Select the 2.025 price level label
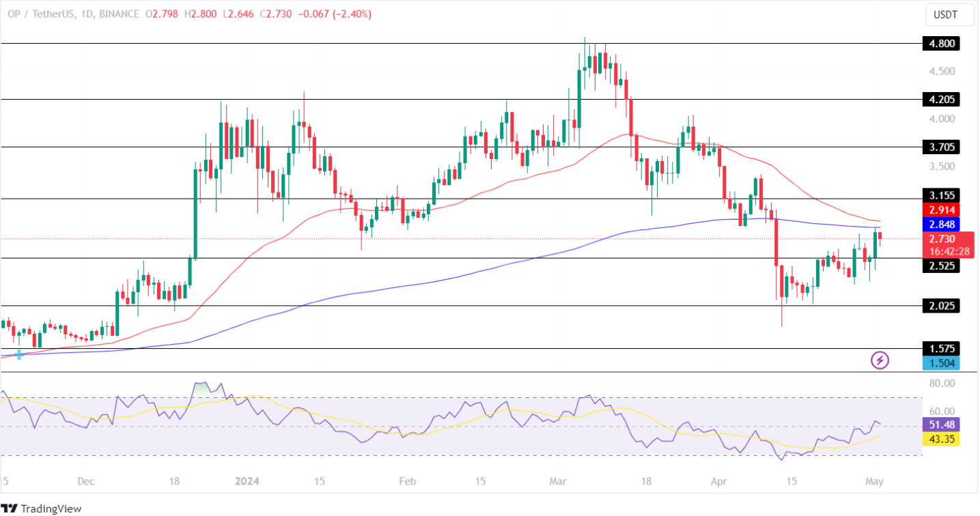Image resolution: width=980 pixels, height=516 pixels. 940,306
